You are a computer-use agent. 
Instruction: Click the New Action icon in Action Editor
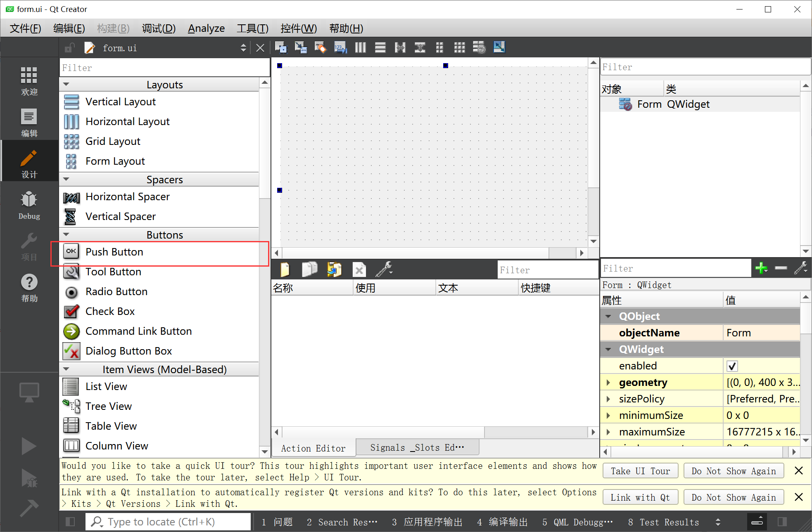pos(285,269)
